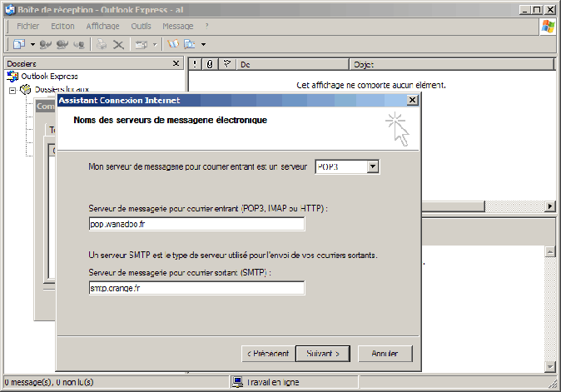Click the Windows logo icon
Image resolution: width=561 pixels, height=392 pixels.
[x=548, y=27]
